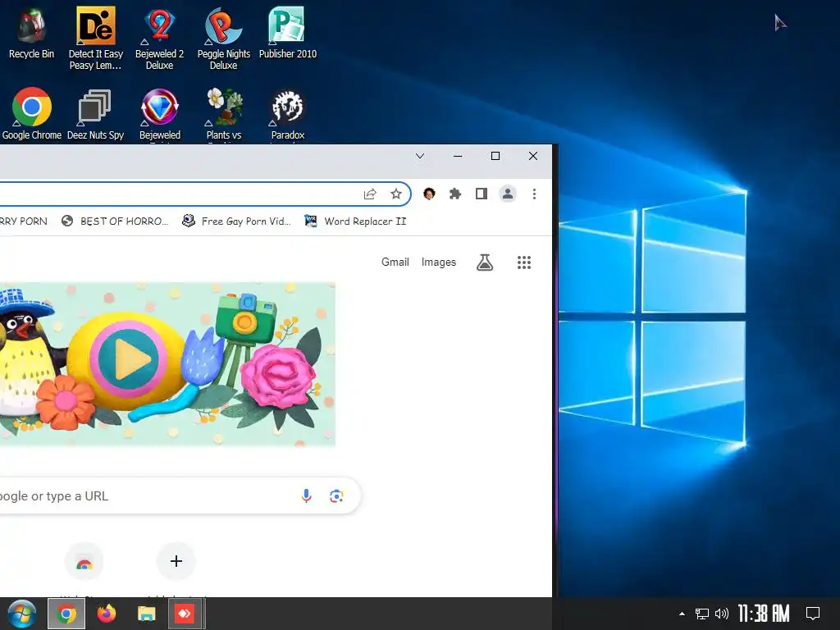Screen dimensions: 840x630
Task: Open the Search Labs flask icon
Action: pyautogui.click(x=485, y=262)
